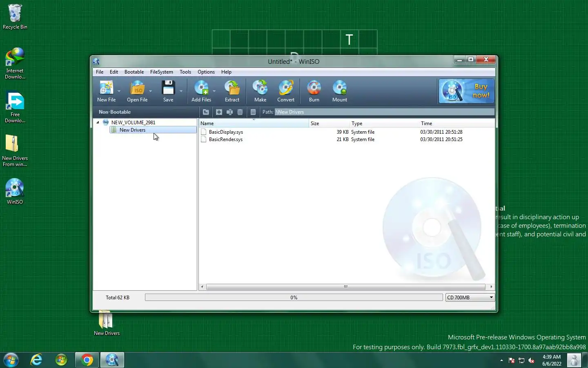Image resolution: width=588 pixels, height=368 pixels.
Task: Show hidden tray icons arrow
Action: point(501,360)
